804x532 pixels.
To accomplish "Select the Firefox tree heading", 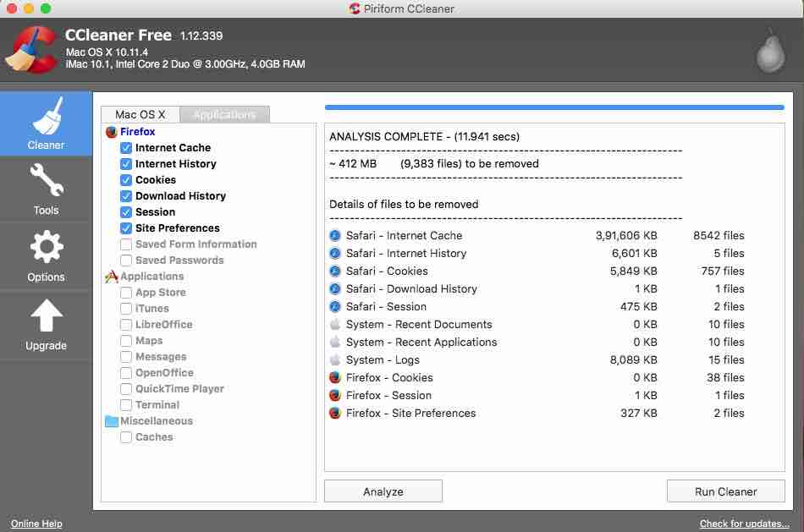I will (x=137, y=132).
